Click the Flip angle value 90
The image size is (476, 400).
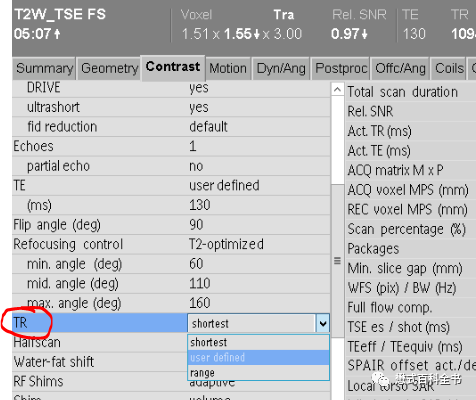click(196, 225)
